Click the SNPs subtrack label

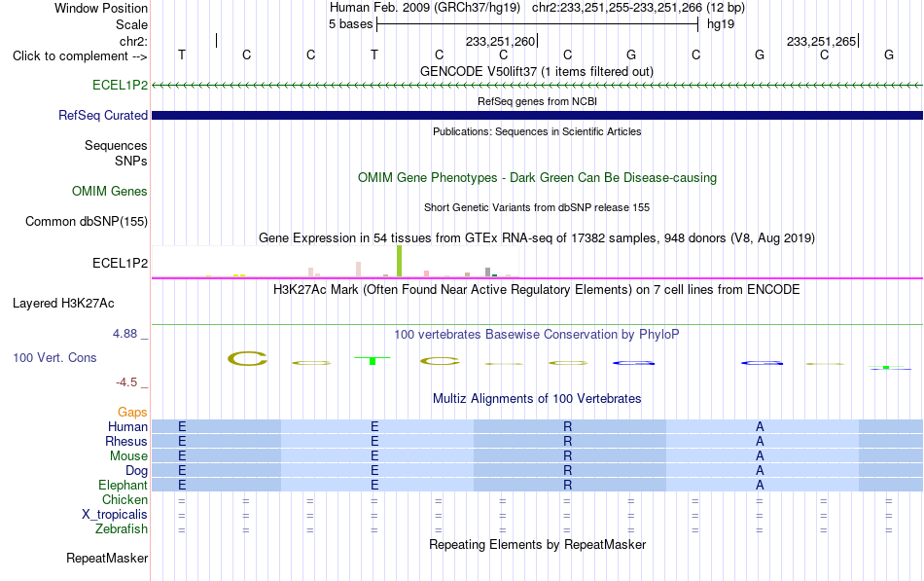(131, 161)
